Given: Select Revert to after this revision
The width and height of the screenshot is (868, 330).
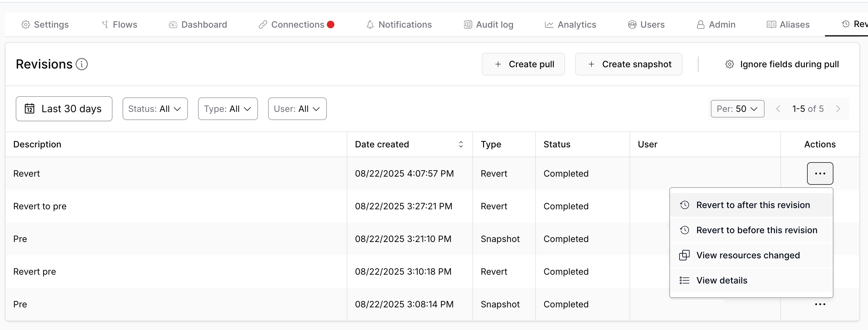Looking at the screenshot, I should 751,205.
